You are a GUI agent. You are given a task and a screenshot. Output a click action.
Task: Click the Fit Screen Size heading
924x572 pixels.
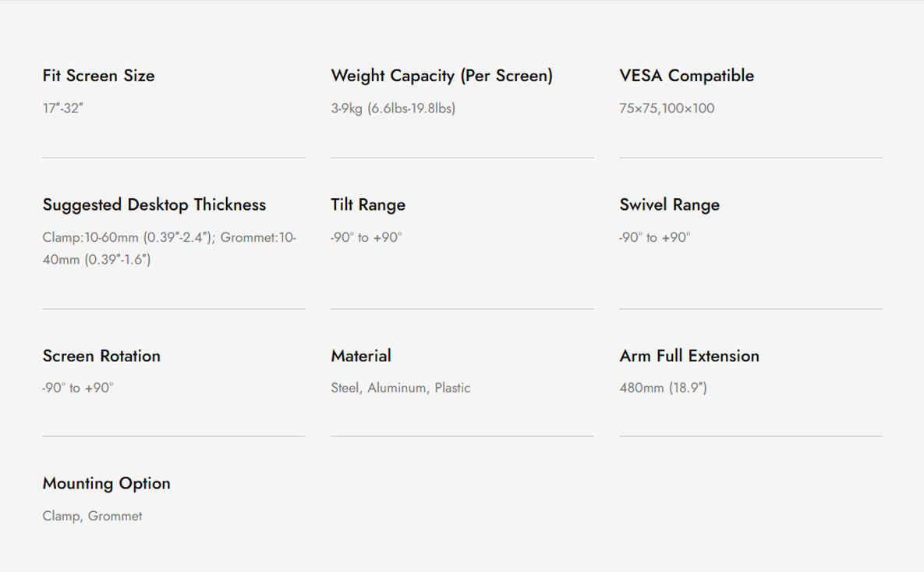[x=98, y=76]
